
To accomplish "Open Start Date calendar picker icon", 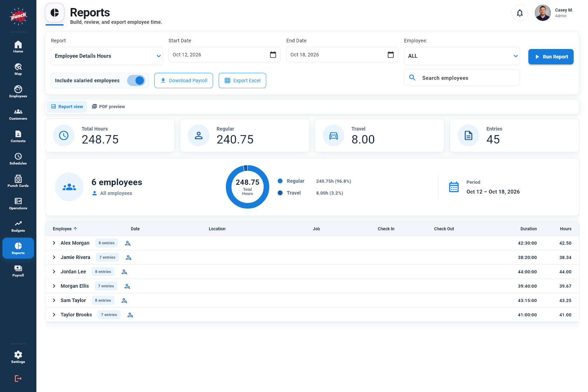I will (273, 55).
